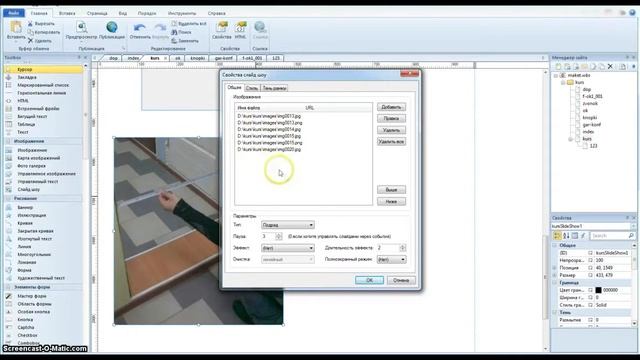Click the alphabetical sort icon in Properties panel
Screen dimensions: 640x360
pos(566,236)
